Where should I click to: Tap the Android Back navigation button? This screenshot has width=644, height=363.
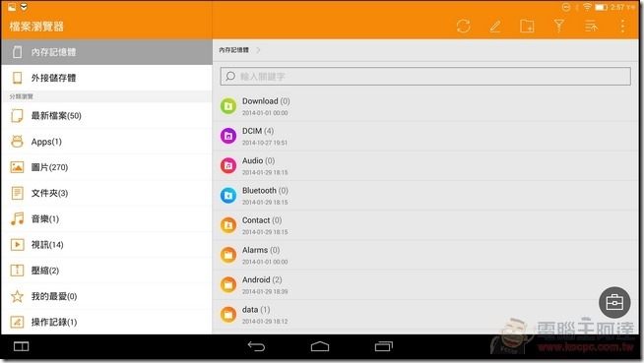click(256, 346)
